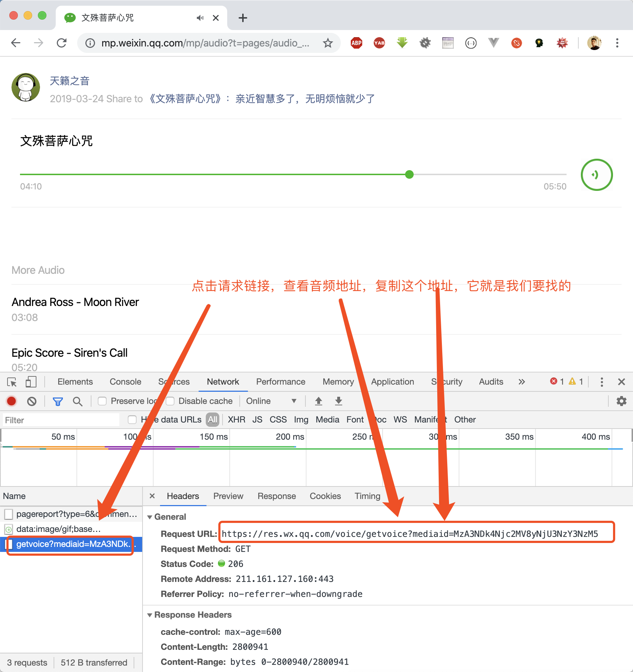This screenshot has height=672, width=633.
Task: Switch to the Console tab
Action: click(x=125, y=382)
